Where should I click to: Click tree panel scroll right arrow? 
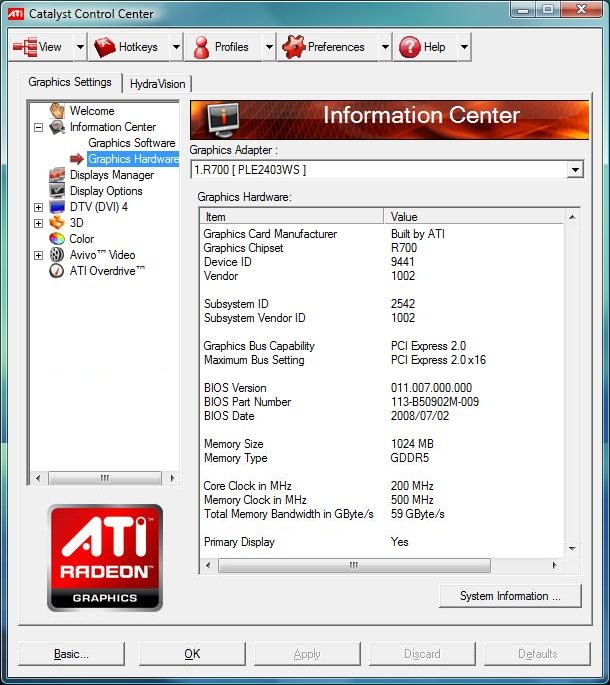172,478
